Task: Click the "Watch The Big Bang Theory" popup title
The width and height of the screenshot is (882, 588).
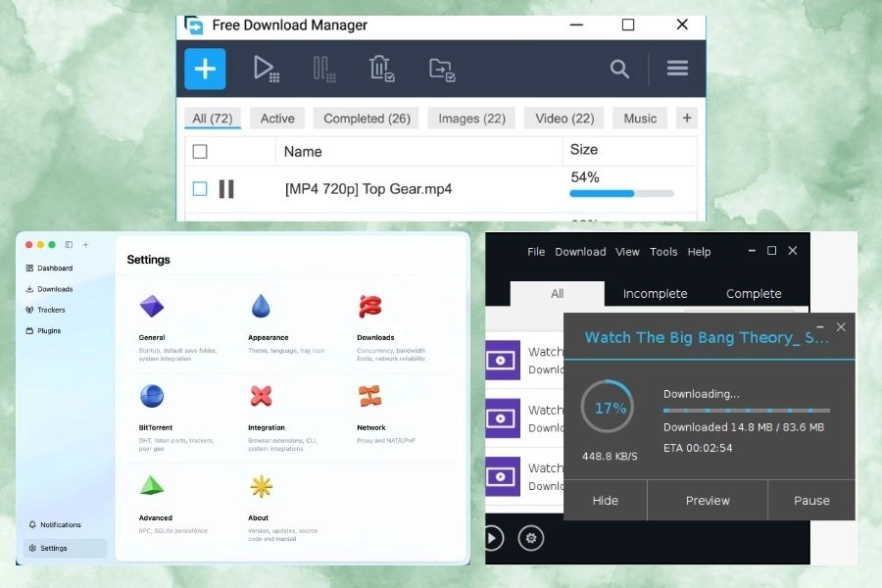Action: coord(706,337)
